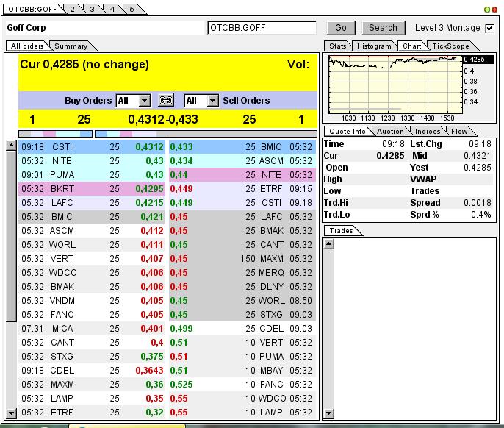Screen dimensions: 504x428
Task: Switch to the OTCBB:GOFF tab
Action: pyautogui.click(x=32, y=9)
